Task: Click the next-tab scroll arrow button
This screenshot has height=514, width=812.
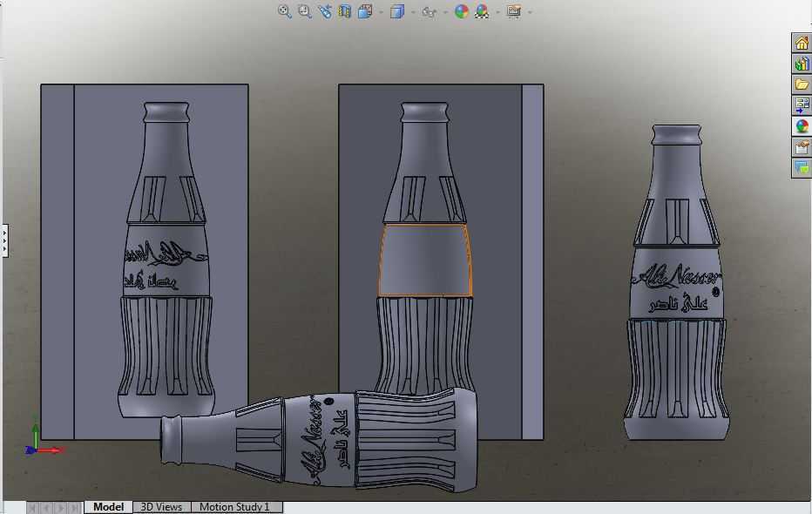Action: tap(61, 508)
